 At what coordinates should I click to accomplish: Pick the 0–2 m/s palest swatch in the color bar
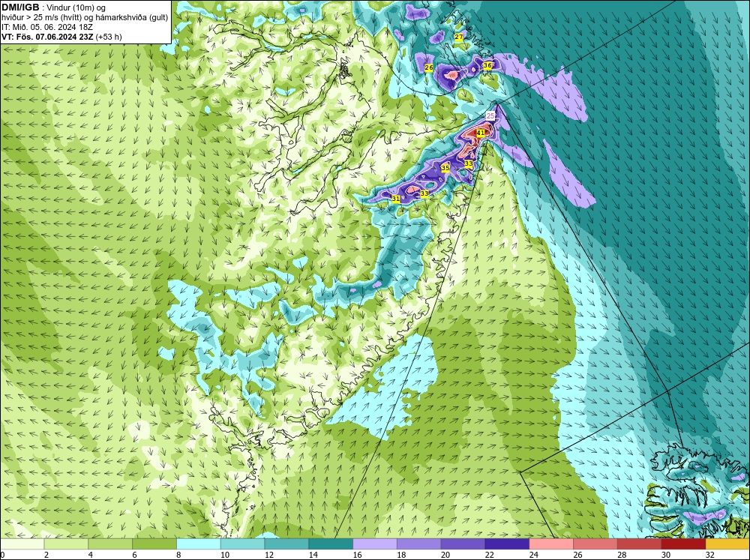tap(22, 544)
